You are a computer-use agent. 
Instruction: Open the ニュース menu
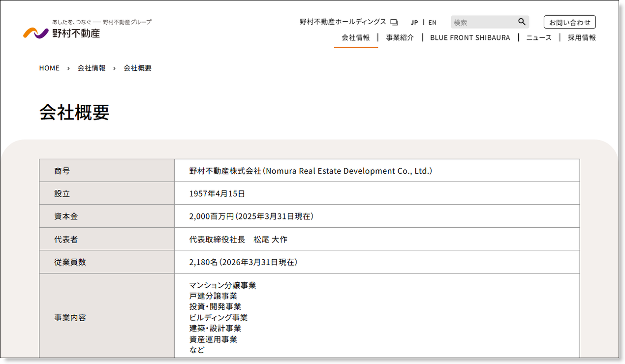pos(539,37)
